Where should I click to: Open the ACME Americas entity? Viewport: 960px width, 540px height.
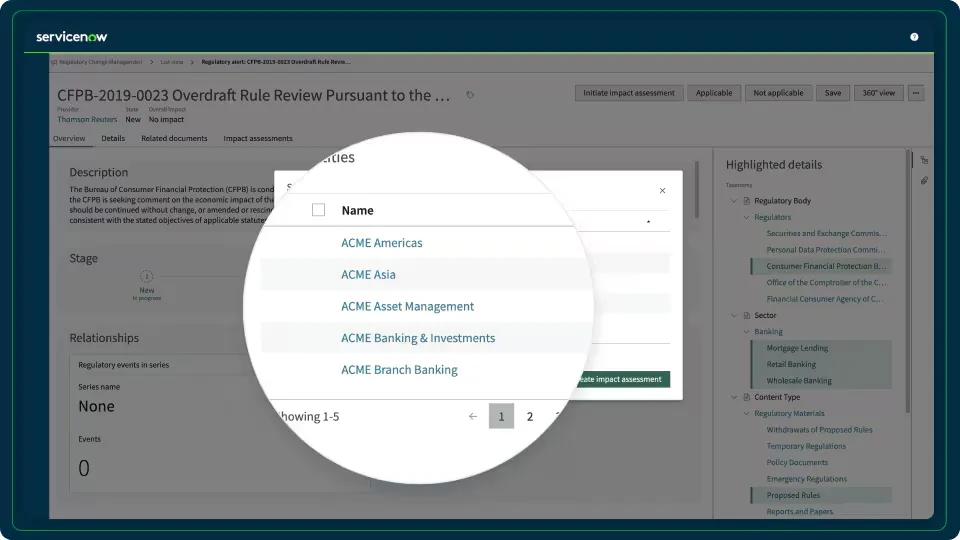[x=381, y=242]
